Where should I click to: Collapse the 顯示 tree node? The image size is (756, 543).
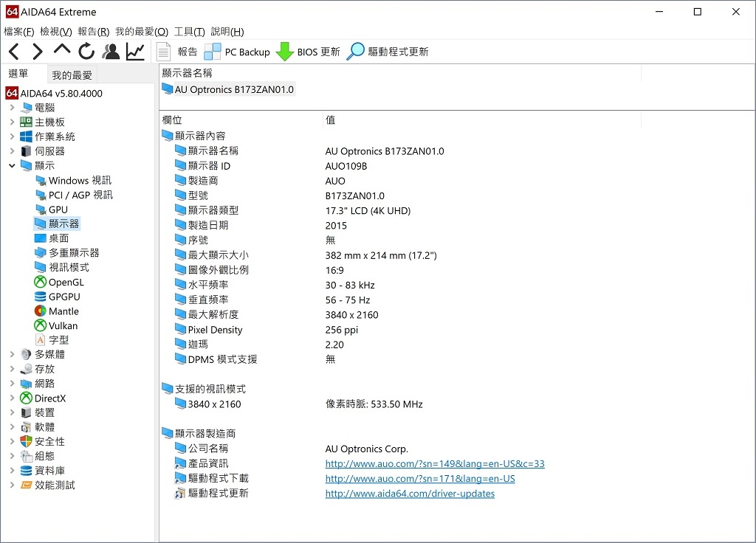[x=12, y=166]
